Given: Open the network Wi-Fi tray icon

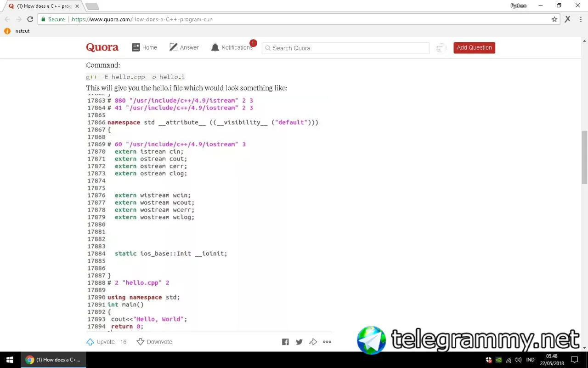Looking at the screenshot, I should [509, 360].
